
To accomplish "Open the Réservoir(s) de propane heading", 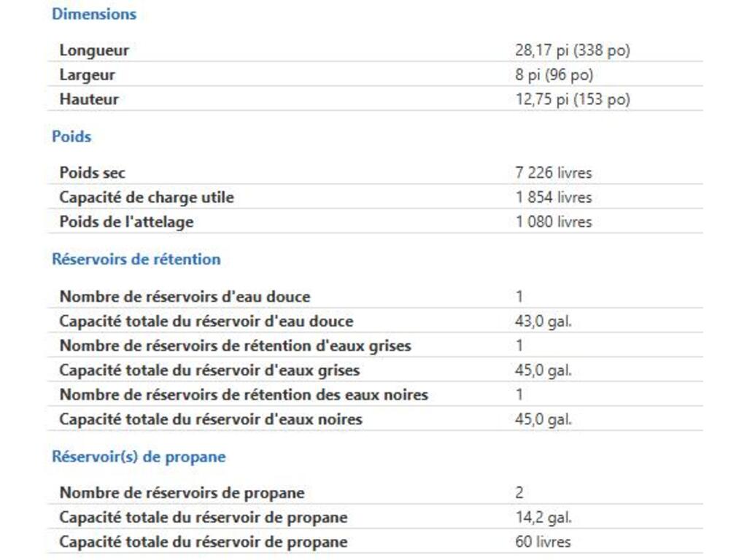I will pos(139,456).
